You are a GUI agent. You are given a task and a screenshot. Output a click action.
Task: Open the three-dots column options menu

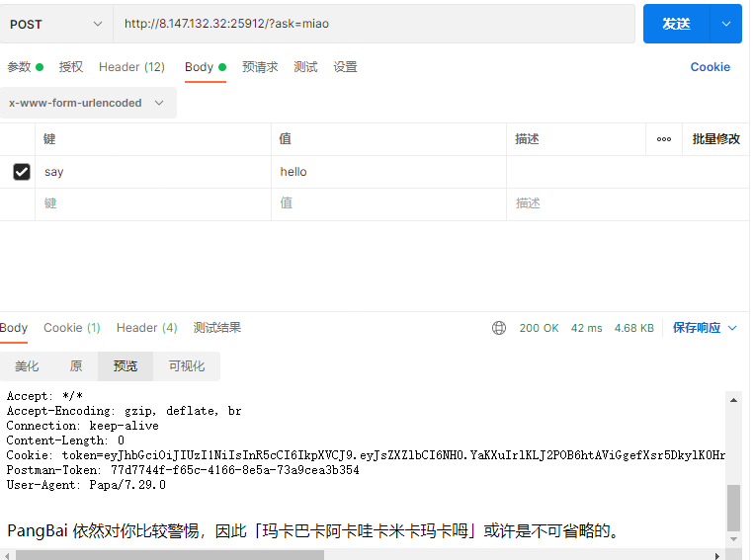coord(663,139)
